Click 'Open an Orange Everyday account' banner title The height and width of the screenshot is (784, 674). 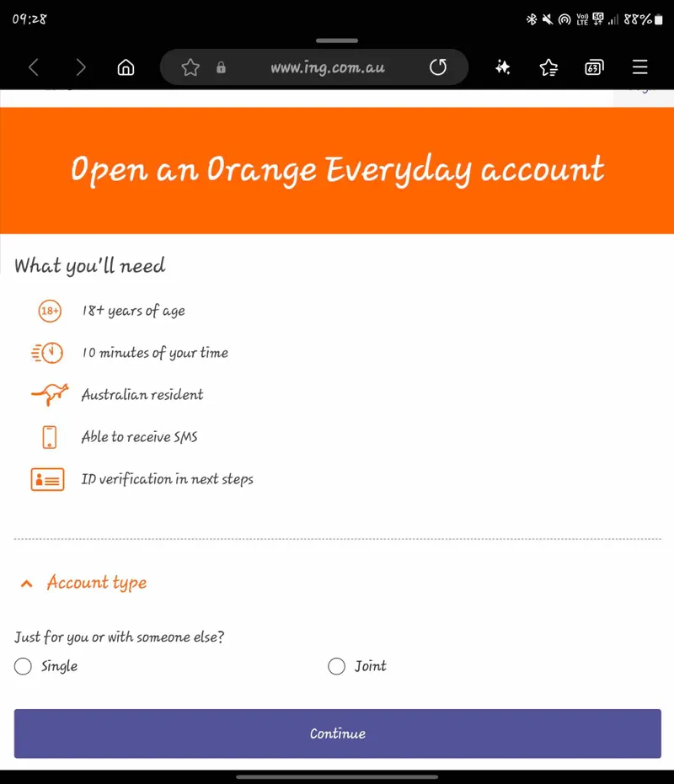[x=337, y=170]
